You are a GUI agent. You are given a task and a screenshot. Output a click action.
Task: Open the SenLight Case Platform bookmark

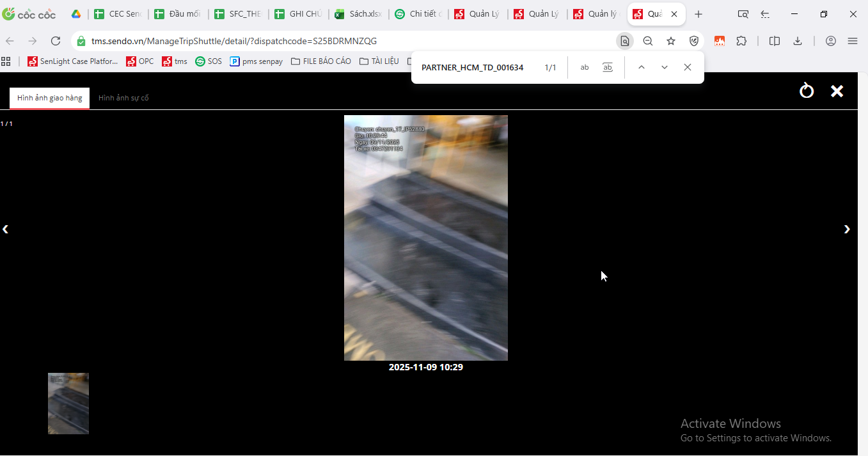pos(73,61)
